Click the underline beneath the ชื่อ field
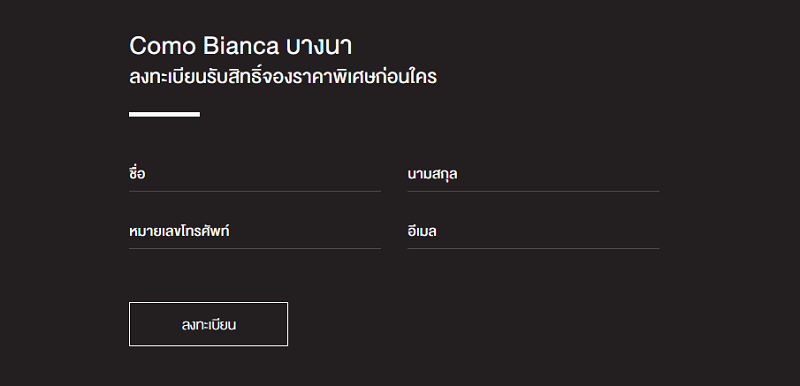Viewport: 800px width, 386px height. (255, 191)
